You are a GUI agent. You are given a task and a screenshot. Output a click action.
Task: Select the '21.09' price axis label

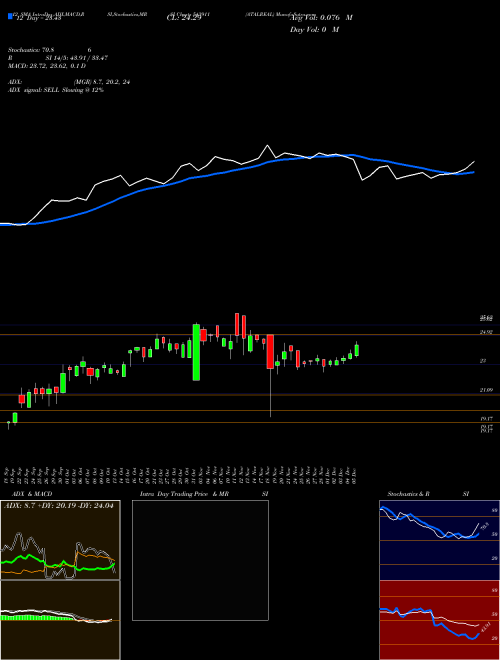coord(486,390)
